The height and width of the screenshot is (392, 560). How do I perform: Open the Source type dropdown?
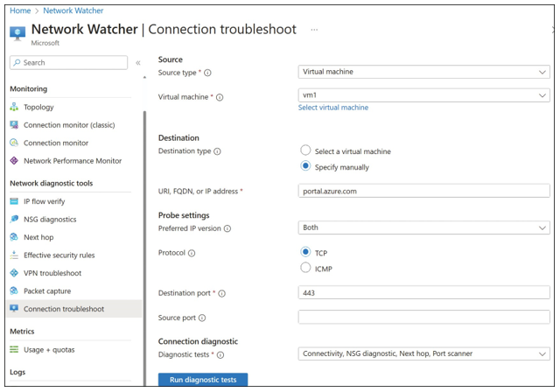[x=423, y=72]
